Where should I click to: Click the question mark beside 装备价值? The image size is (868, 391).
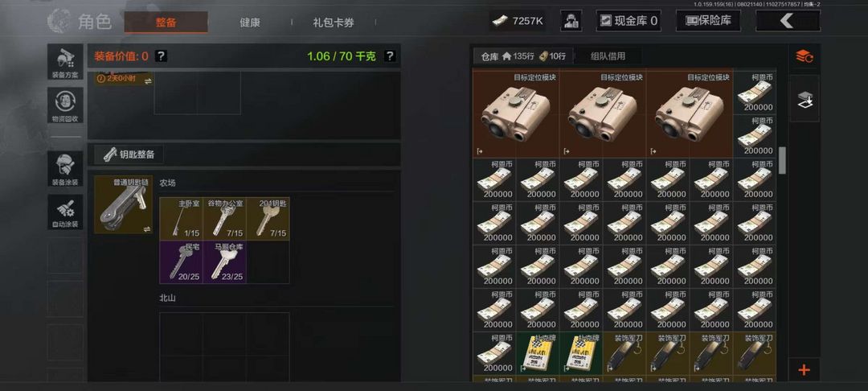pyautogui.click(x=161, y=56)
